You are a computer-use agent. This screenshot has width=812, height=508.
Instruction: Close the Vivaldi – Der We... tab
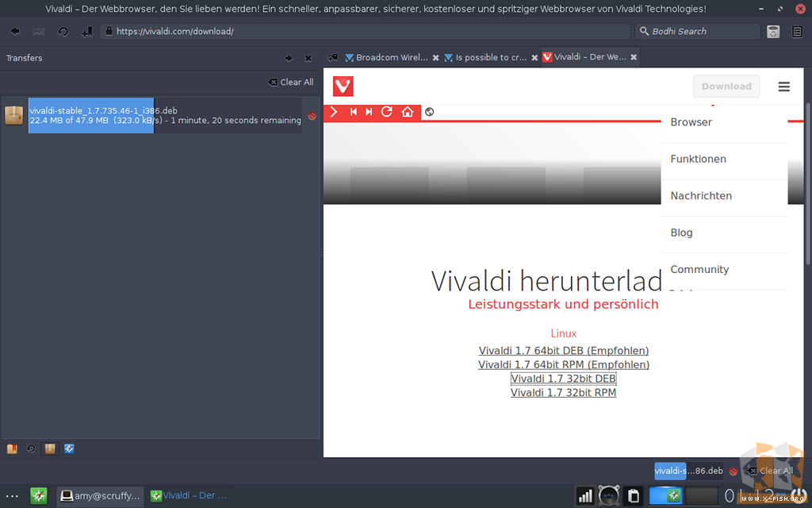click(634, 57)
